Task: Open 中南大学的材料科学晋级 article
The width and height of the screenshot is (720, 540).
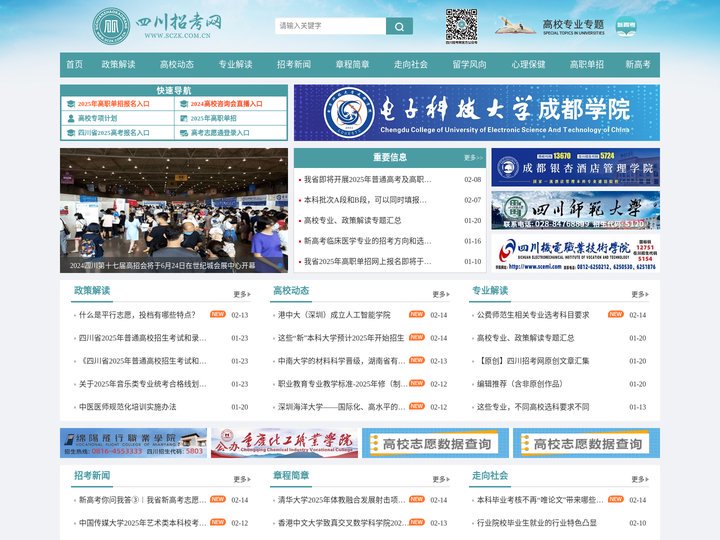Action: pos(341,361)
